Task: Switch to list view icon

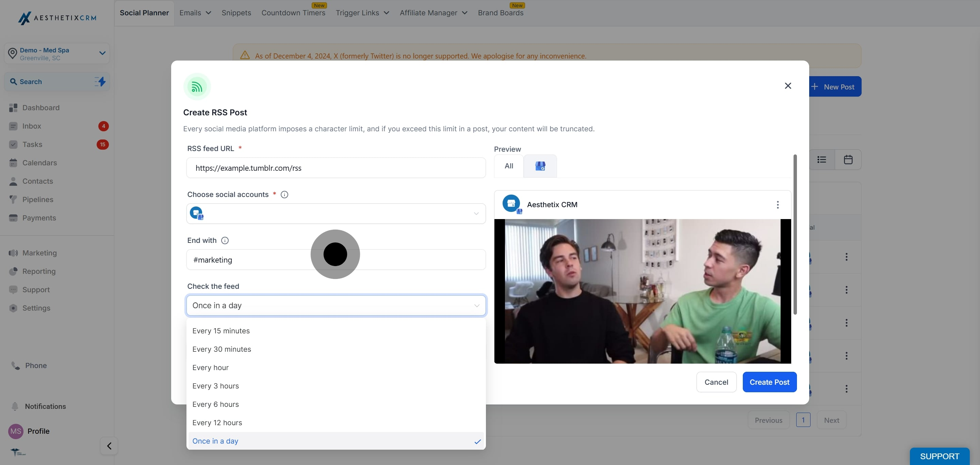Action: pyautogui.click(x=822, y=160)
